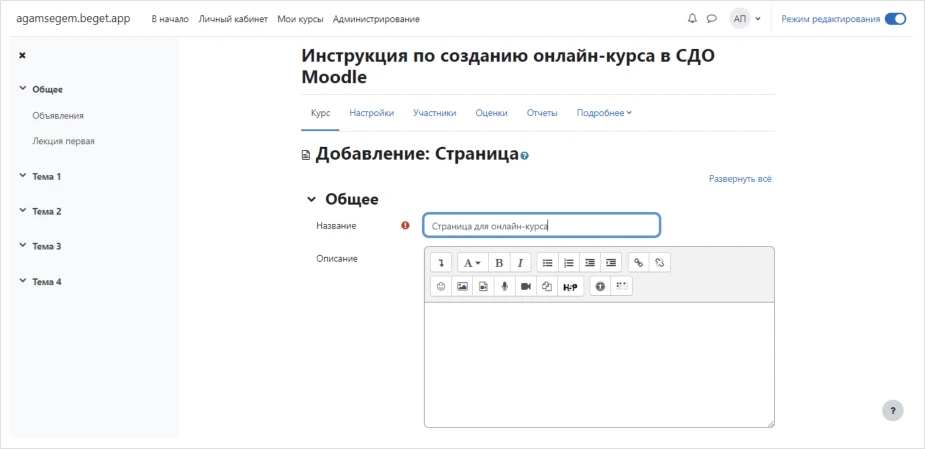This screenshot has height=449, width=925.
Task: Open Лекция первая in the course index
Action: (x=64, y=141)
